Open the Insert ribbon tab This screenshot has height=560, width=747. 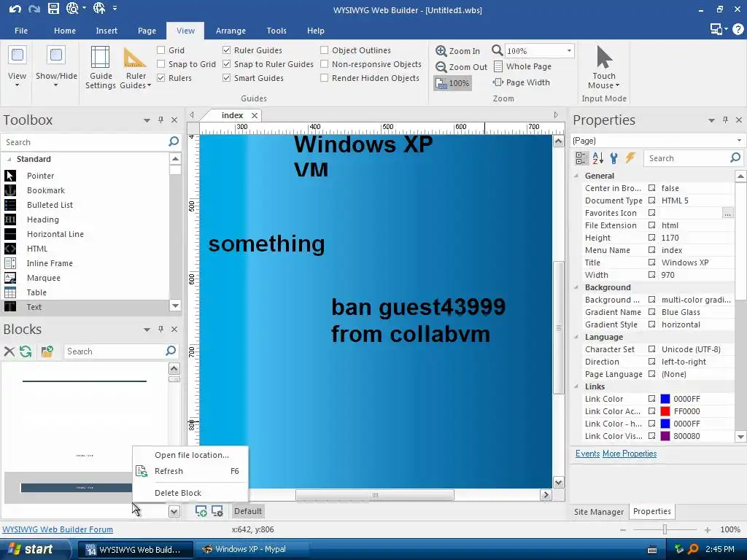[107, 31]
